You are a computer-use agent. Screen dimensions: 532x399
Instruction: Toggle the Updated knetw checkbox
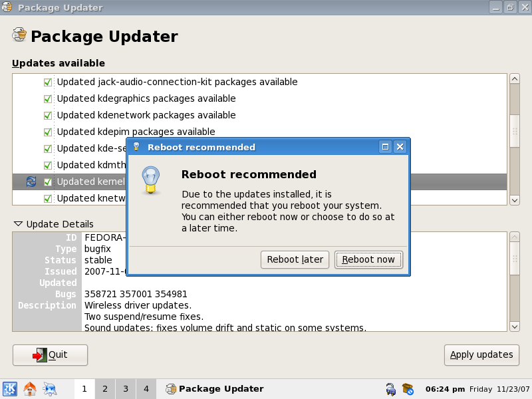coord(48,198)
